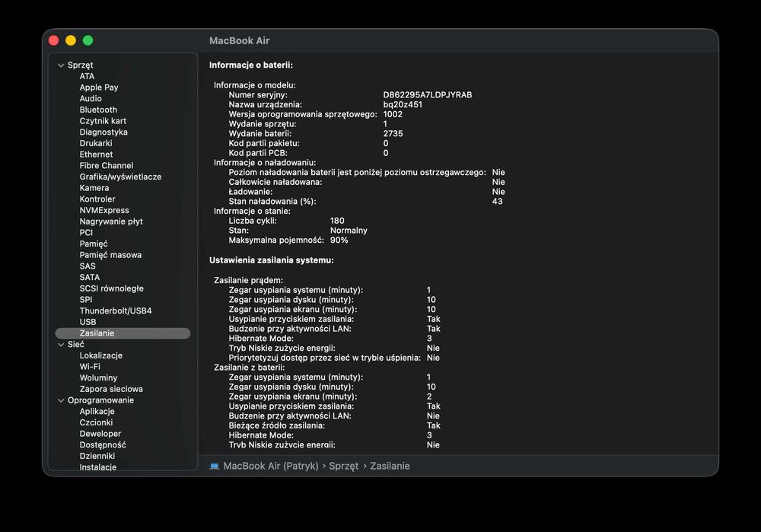
Task: Select Kamera in the sidebar
Action: click(x=94, y=188)
